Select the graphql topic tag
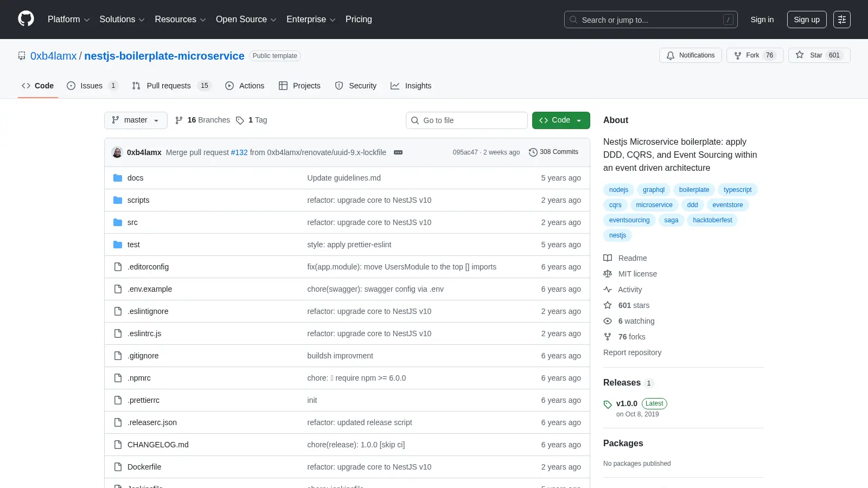Screen dimensions: 868x488 click(x=654, y=190)
